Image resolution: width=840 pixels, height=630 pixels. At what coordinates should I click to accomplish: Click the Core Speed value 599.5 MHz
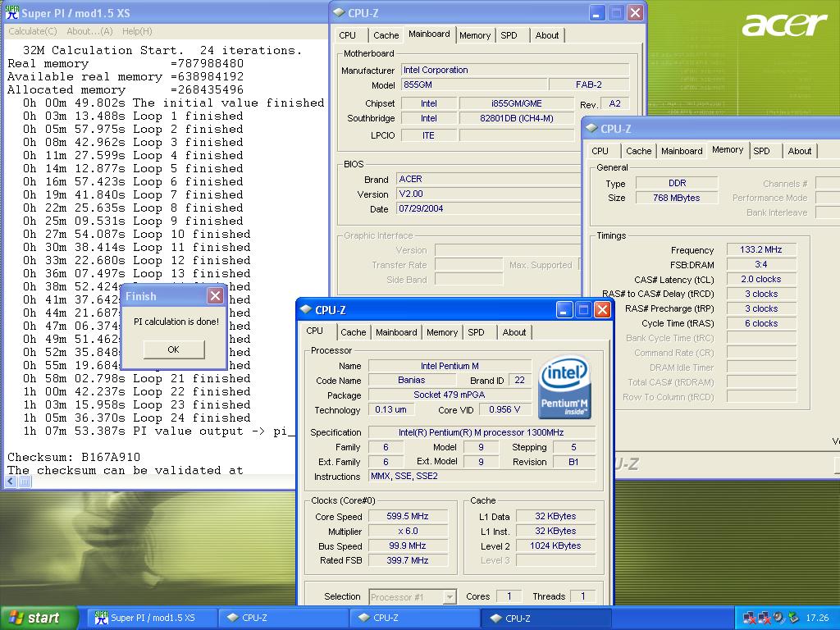coord(408,517)
